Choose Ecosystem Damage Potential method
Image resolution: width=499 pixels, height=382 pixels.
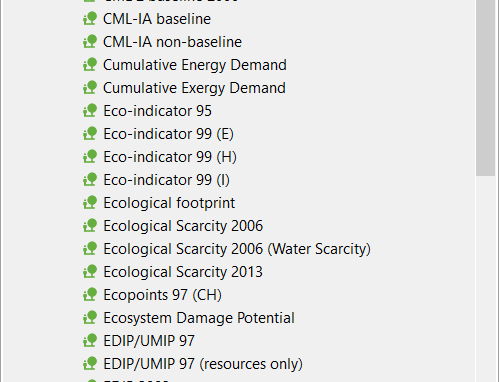[x=199, y=318]
